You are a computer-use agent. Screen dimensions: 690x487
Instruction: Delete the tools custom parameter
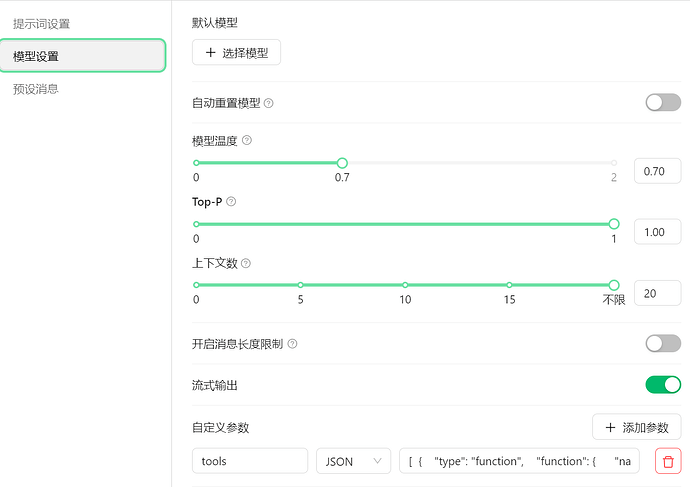[x=668, y=461]
